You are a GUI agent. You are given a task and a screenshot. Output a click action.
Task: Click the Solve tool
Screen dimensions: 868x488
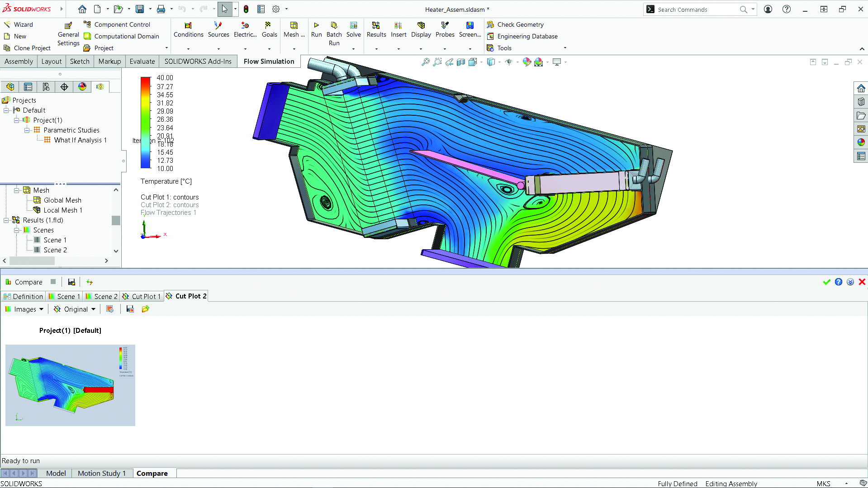pyautogui.click(x=353, y=30)
